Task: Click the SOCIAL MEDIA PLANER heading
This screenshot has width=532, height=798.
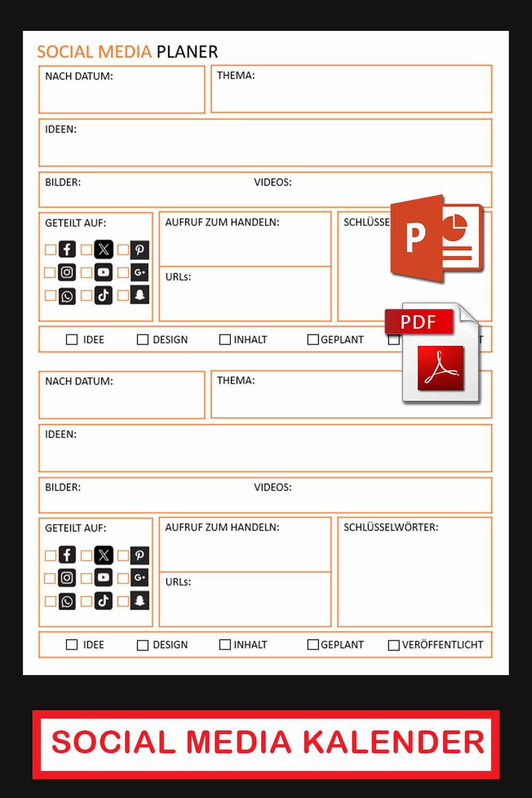Action: 128,52
